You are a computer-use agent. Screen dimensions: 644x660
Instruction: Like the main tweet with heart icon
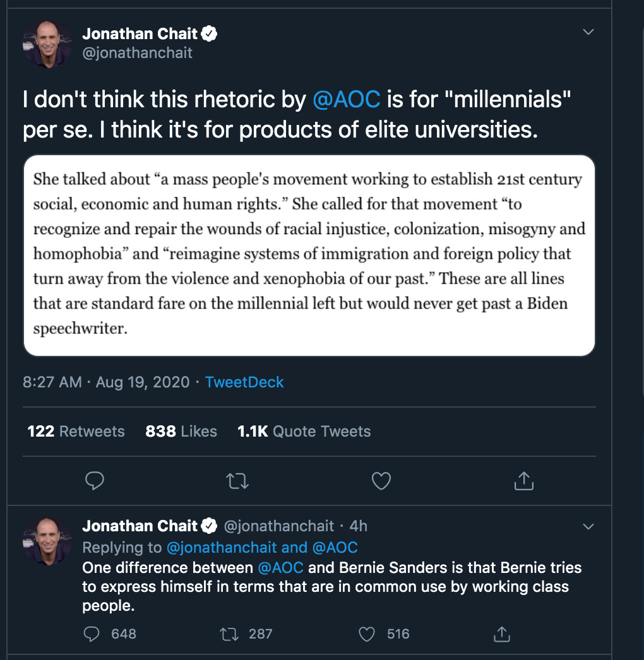tap(381, 481)
